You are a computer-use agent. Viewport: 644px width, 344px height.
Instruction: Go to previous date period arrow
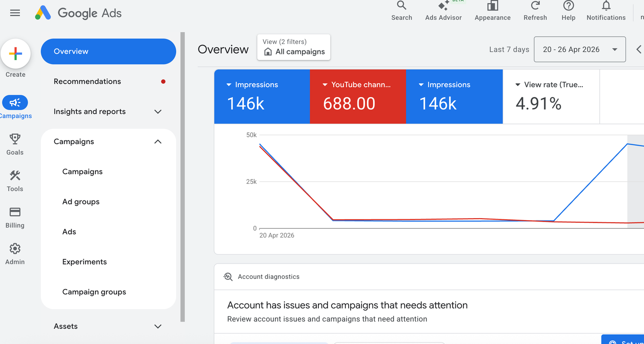click(639, 49)
